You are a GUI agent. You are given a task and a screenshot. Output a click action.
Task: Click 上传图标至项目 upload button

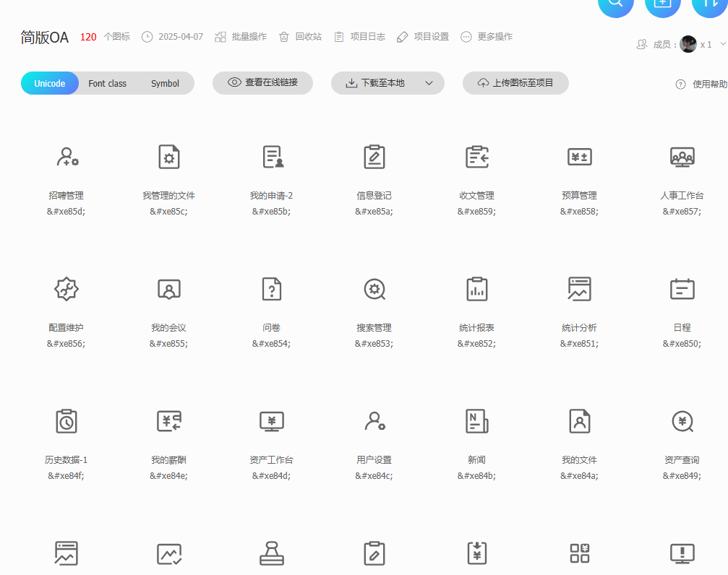tap(515, 83)
